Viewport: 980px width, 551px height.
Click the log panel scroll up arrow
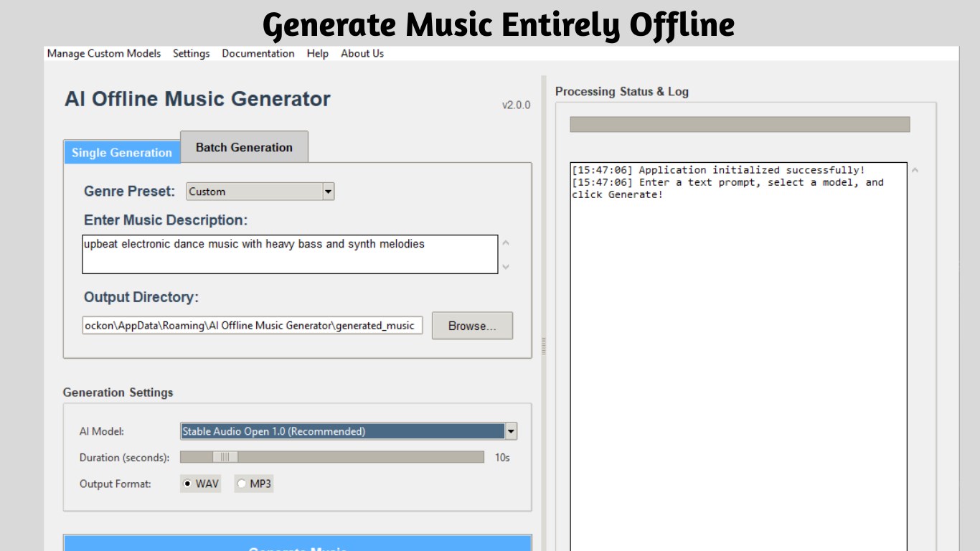tap(915, 170)
